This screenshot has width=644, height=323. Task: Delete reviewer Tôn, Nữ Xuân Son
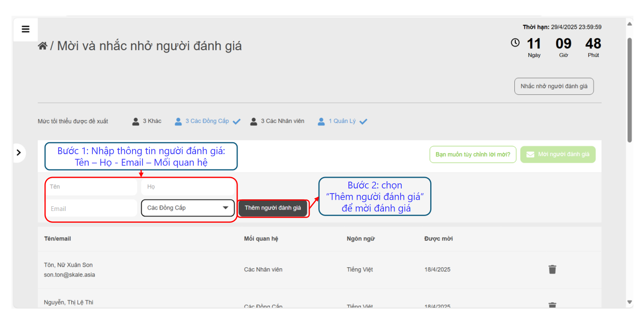coord(552,270)
